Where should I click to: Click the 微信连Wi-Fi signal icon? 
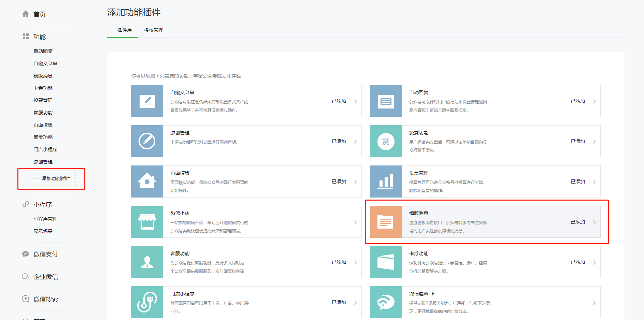pos(386,302)
